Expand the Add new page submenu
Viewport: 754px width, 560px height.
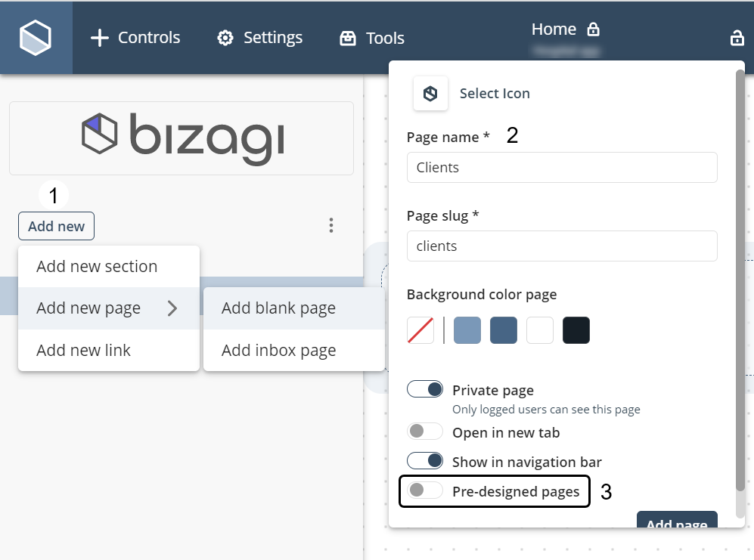pos(88,308)
